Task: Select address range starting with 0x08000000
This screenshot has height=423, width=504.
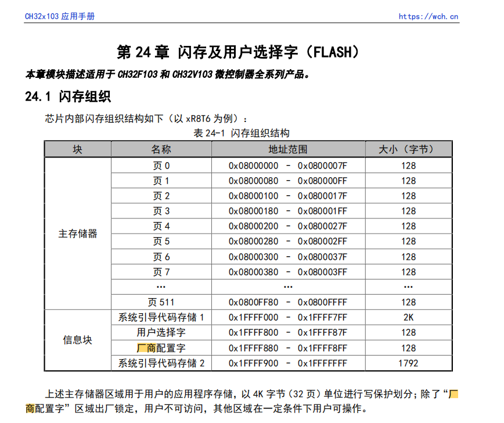Action: click(x=288, y=166)
